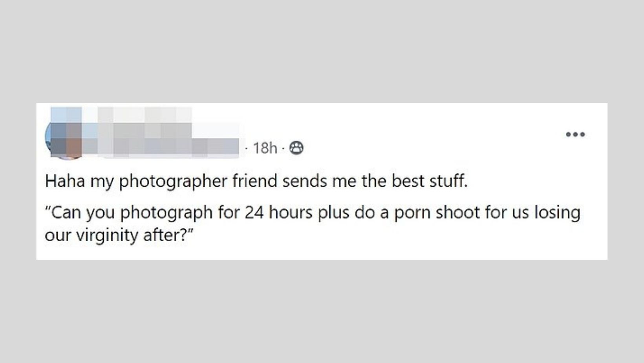This screenshot has width=644, height=363.
Task: Click the word 'stuff.' ending the first line
Action: tap(448, 181)
